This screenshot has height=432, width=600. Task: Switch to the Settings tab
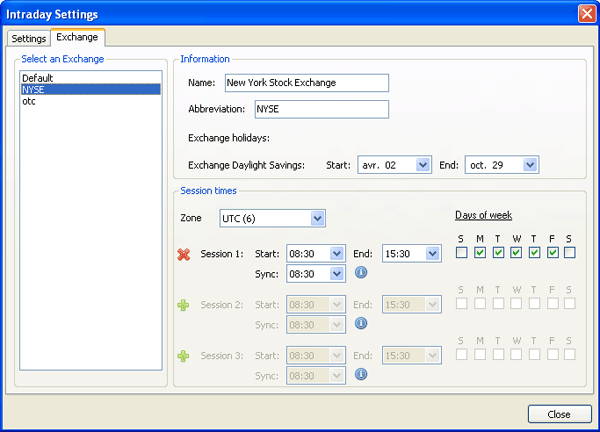[29, 39]
